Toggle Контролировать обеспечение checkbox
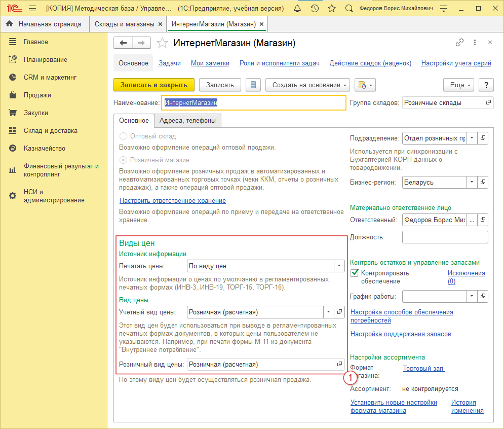Image resolution: width=504 pixels, height=429 pixels. point(355,273)
